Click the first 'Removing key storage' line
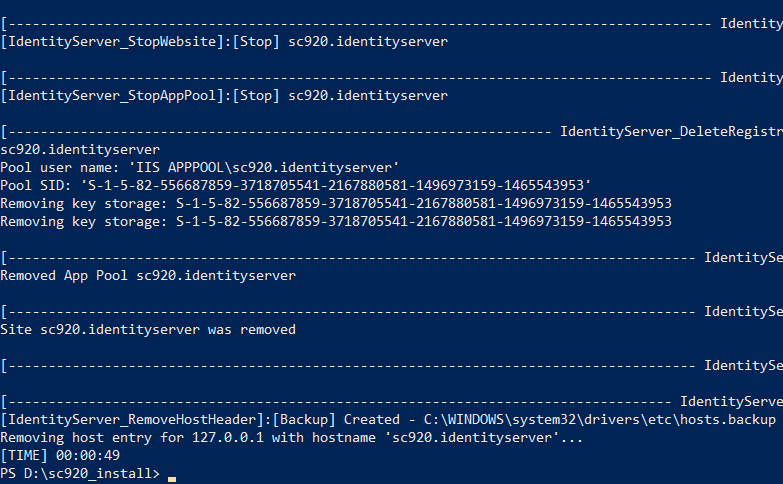783x484 pixels. tap(336, 203)
